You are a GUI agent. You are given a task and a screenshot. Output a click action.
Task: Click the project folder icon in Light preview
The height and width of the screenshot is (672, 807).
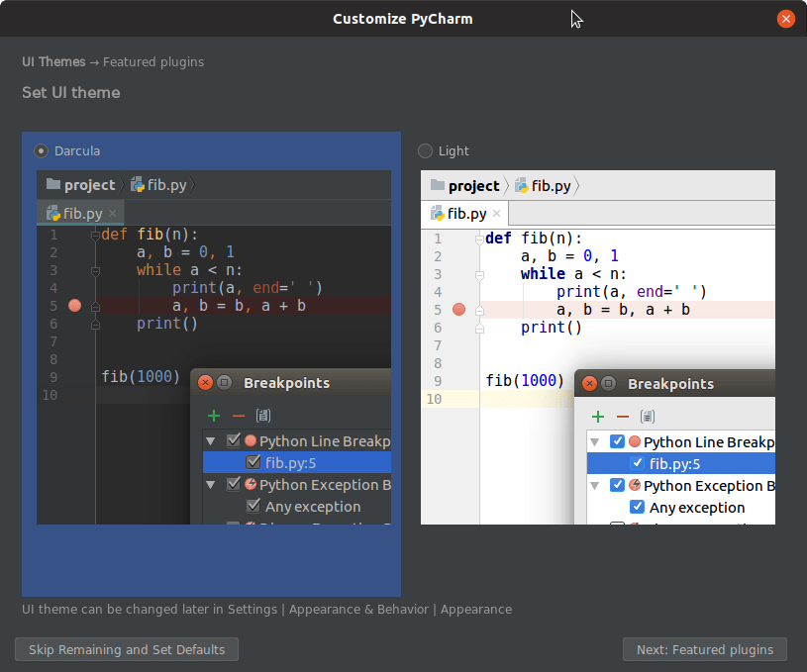pos(438,185)
